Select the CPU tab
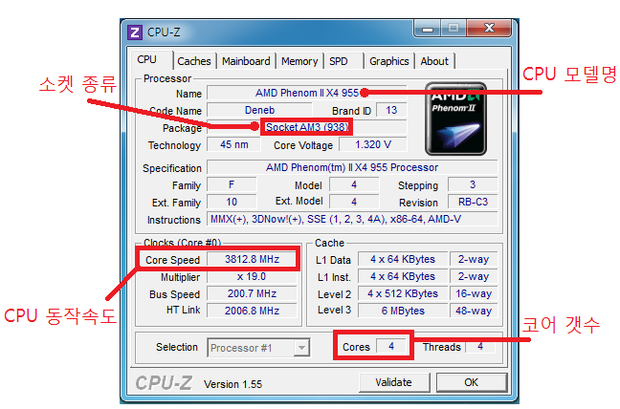Screen dimensions: 620x409 pos(151,60)
